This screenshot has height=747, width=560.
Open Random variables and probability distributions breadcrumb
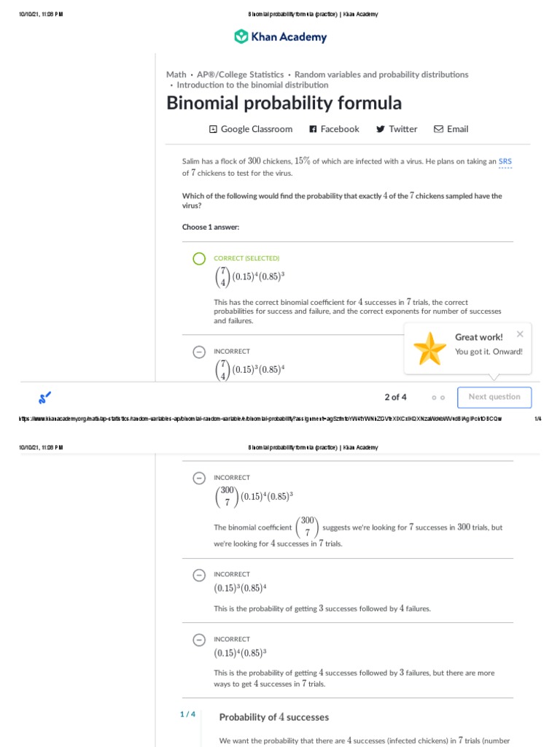coord(381,74)
